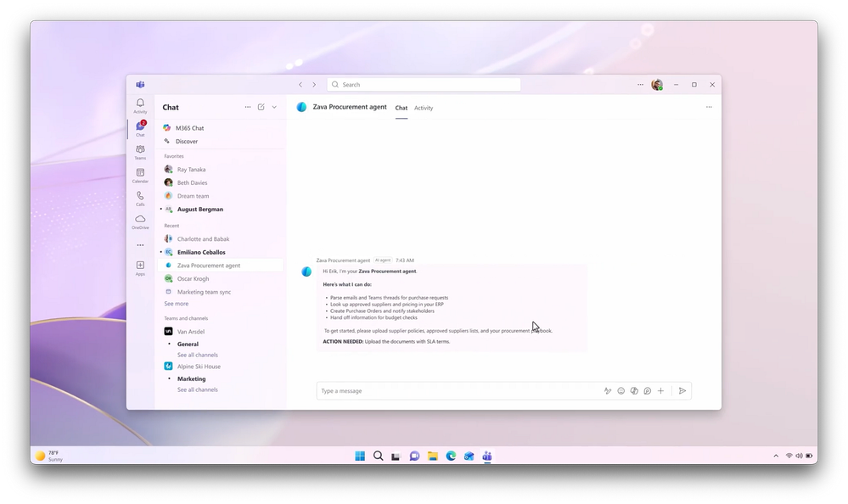Screen dimensions: 848x504
Task: Show more apps via left rail ellipsis
Action: [140, 245]
